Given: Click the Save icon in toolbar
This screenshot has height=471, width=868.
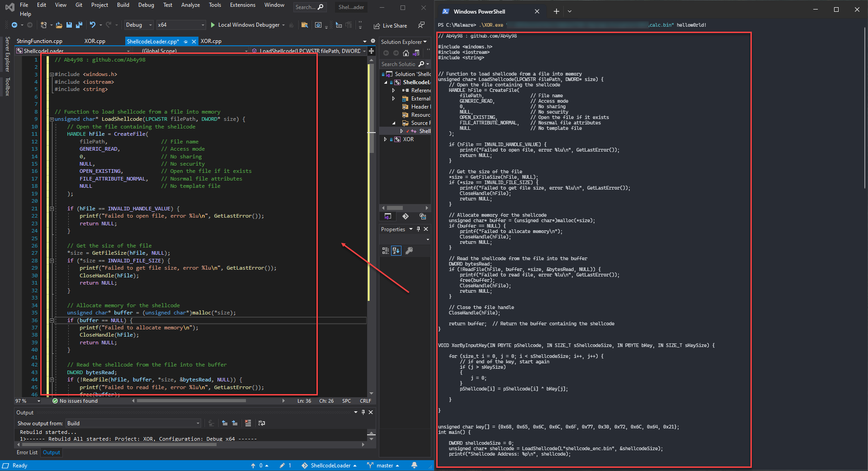Looking at the screenshot, I should coord(69,25).
